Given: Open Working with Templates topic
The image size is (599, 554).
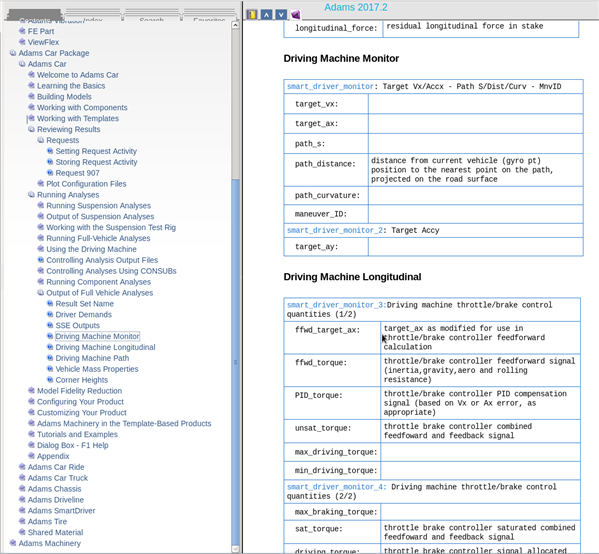Looking at the screenshot, I should [x=78, y=118].
